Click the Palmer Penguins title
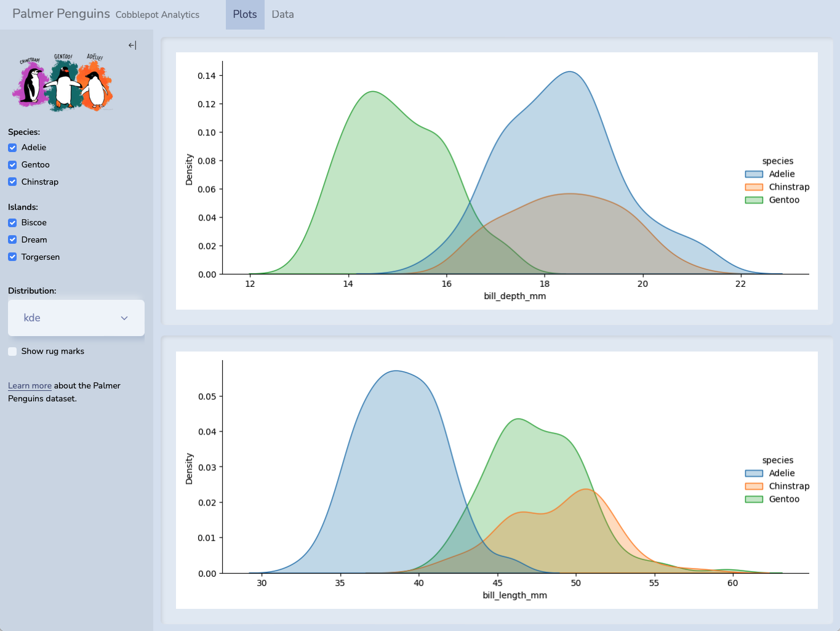840x631 pixels. pyautogui.click(x=61, y=14)
